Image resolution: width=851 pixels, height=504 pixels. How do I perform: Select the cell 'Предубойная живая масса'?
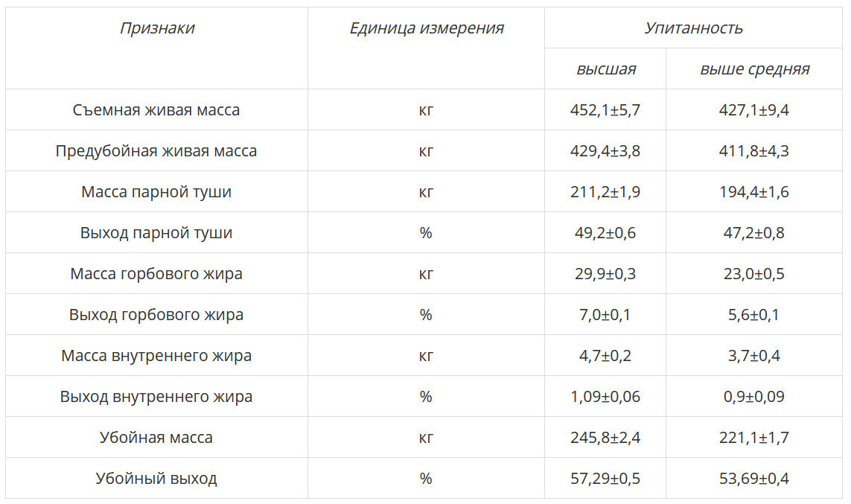tap(156, 150)
